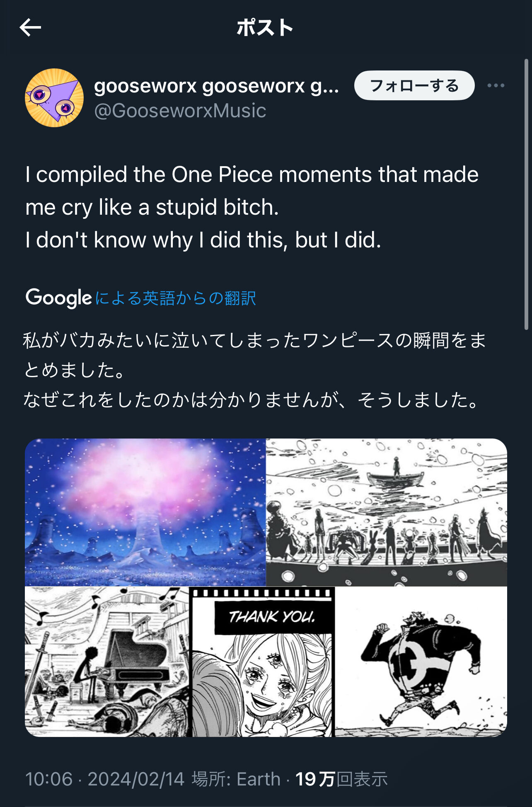
Task: Tap the back arrow icon
Action: (30, 28)
